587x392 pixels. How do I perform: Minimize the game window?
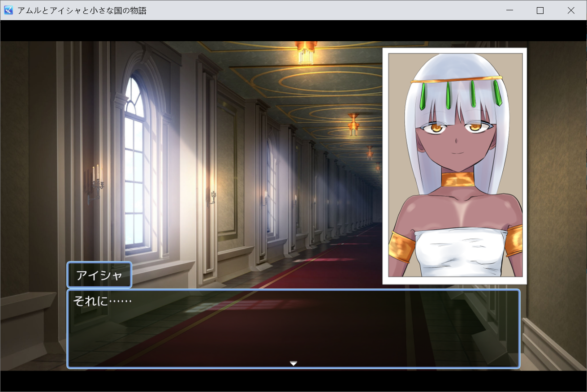point(509,10)
